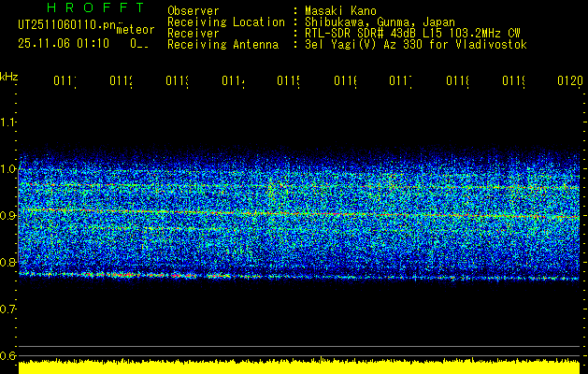Image resolution: width=588 pixels, height=374 pixels.
Task: Click the observer name Masaki Kano
Action: (340, 11)
